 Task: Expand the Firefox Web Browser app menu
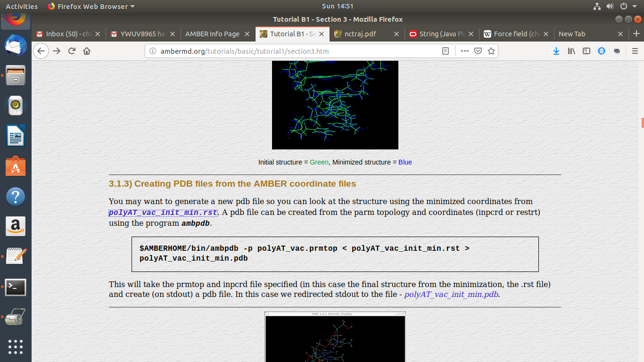coord(91,6)
